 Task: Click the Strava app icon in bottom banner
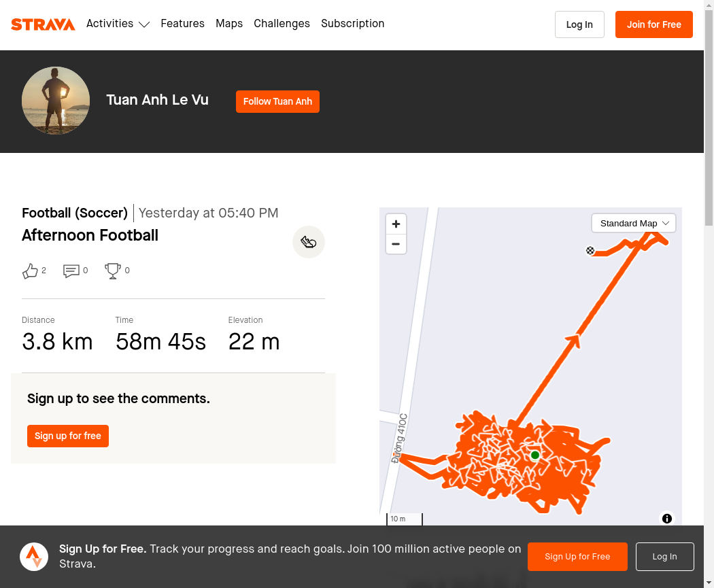pyautogui.click(x=34, y=557)
